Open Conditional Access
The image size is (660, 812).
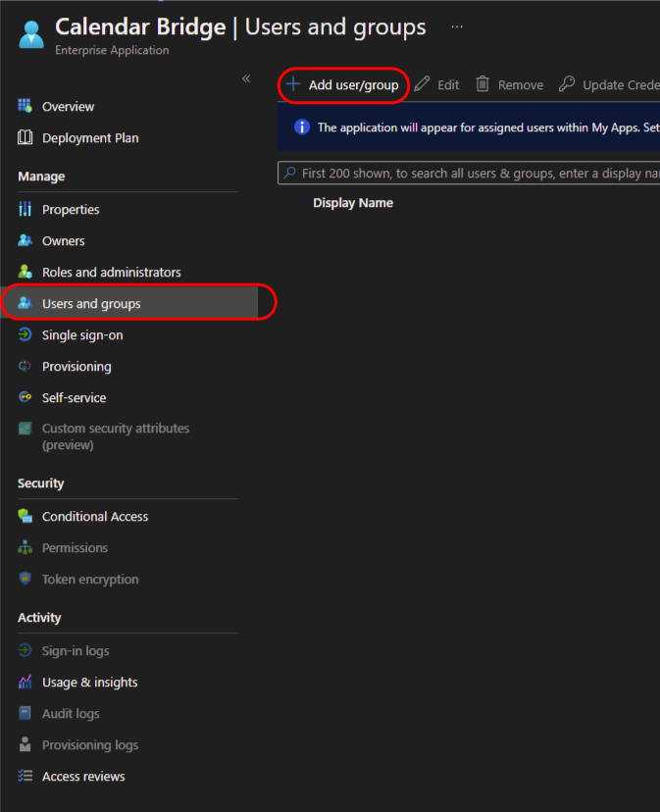pyautogui.click(x=95, y=517)
